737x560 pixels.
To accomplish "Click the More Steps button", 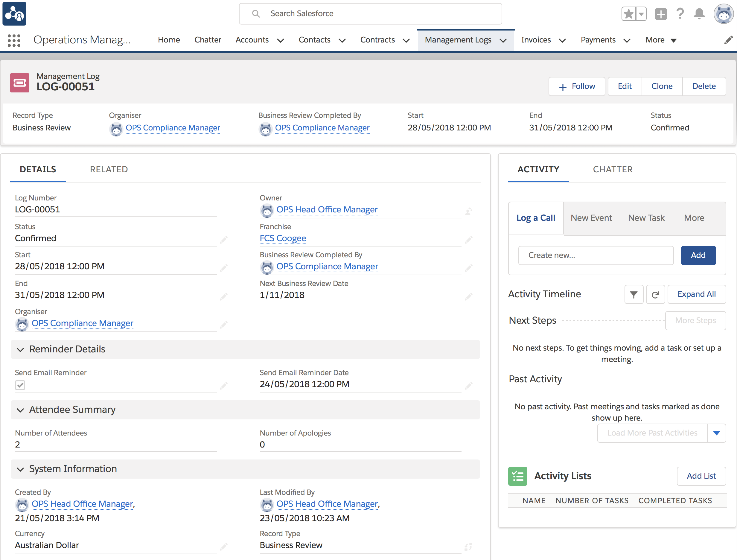I will click(695, 321).
